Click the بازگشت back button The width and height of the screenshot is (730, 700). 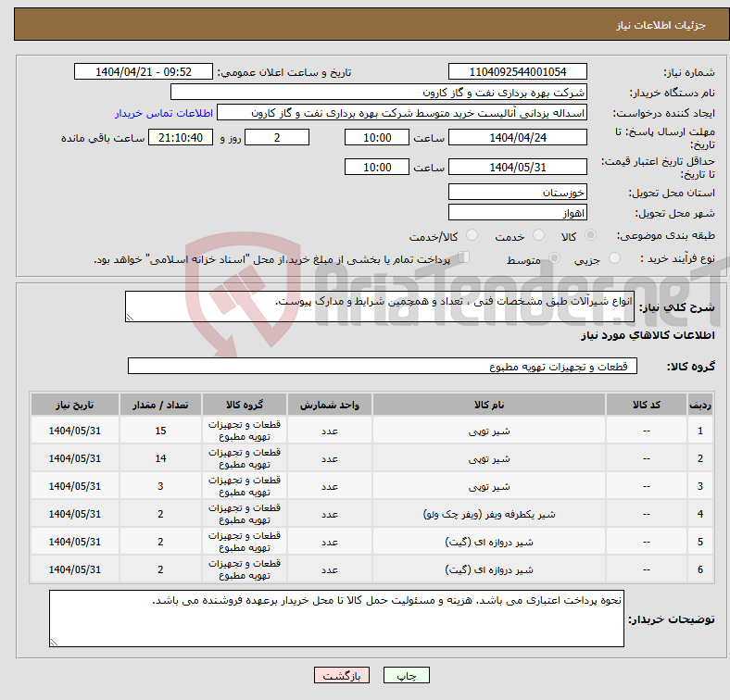tap(342, 675)
